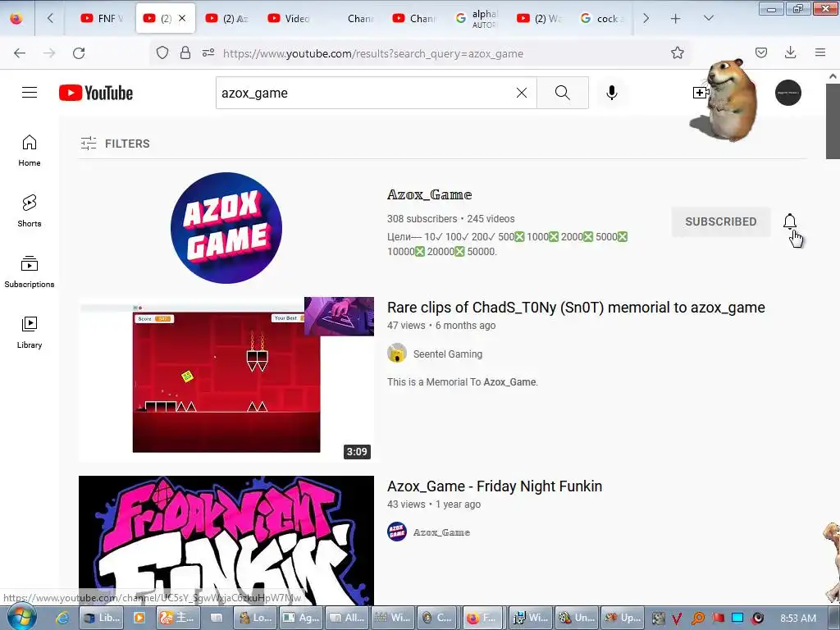Viewport: 840px width, 630px height.
Task: Open the FILTERS options
Action: [115, 144]
